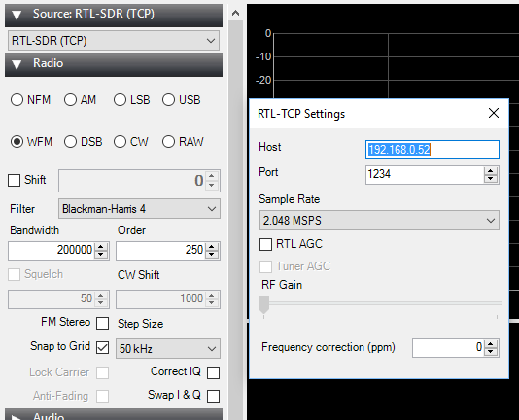This screenshot has width=519, height=420.
Task: Enable FM Stereo checkbox
Action: 103,324
